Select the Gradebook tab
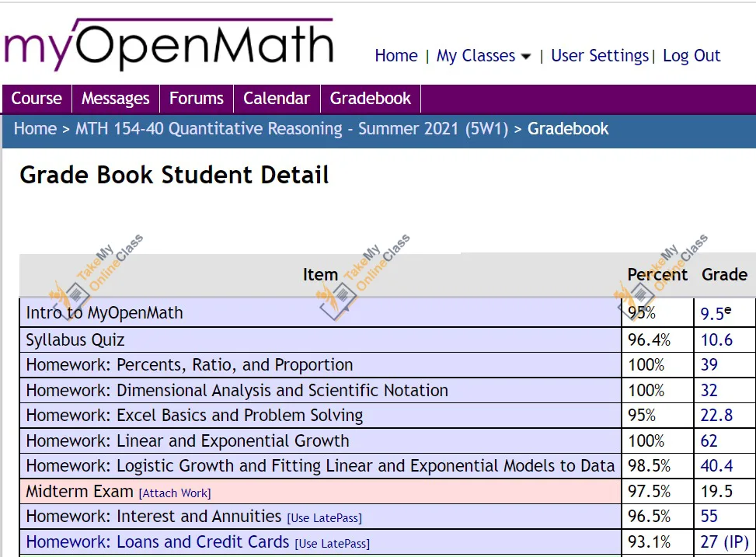The image size is (756, 557). 371,99
